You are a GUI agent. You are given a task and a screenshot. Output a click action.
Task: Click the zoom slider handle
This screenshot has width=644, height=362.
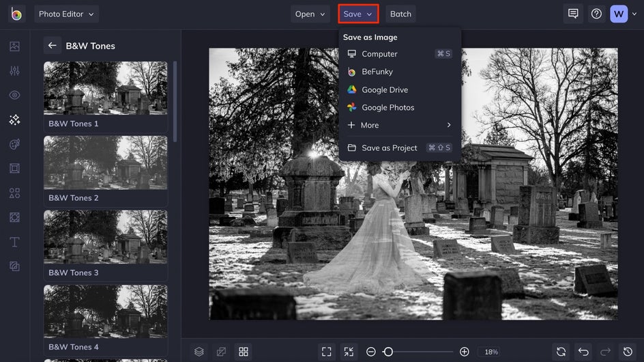pos(388,352)
